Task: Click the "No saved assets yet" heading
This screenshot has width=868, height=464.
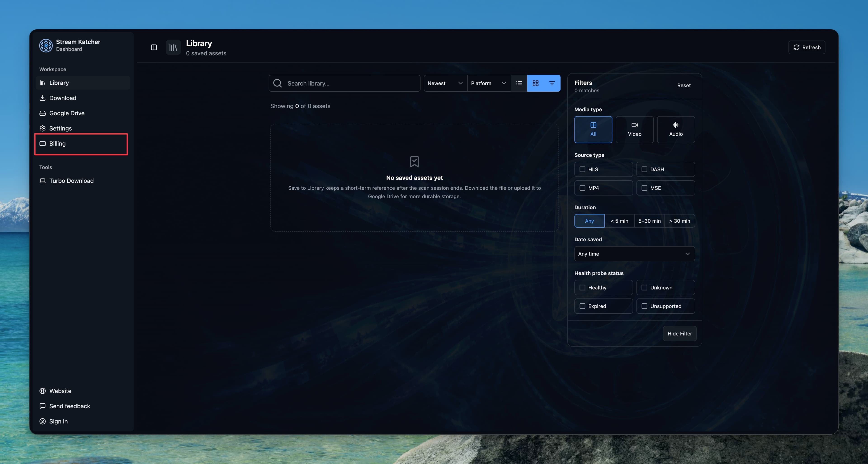Action: [415, 178]
